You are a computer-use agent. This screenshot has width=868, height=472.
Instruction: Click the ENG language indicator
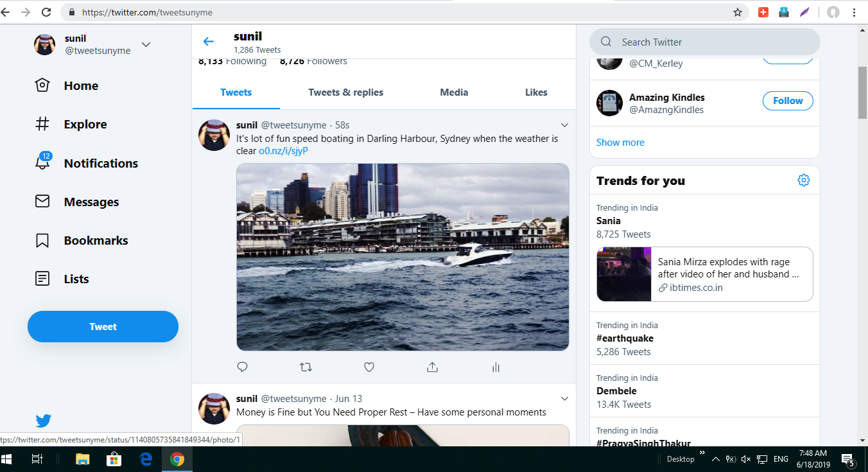[781, 459]
